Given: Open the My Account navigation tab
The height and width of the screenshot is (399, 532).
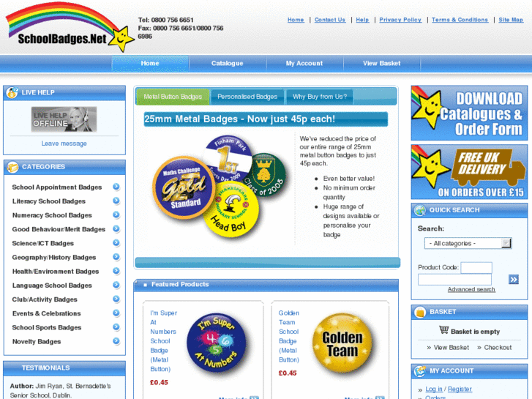Looking at the screenshot, I should (304, 64).
